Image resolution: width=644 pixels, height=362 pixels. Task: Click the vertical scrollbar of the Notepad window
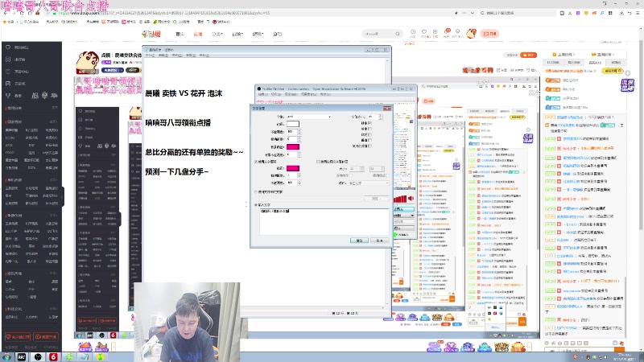point(386,183)
